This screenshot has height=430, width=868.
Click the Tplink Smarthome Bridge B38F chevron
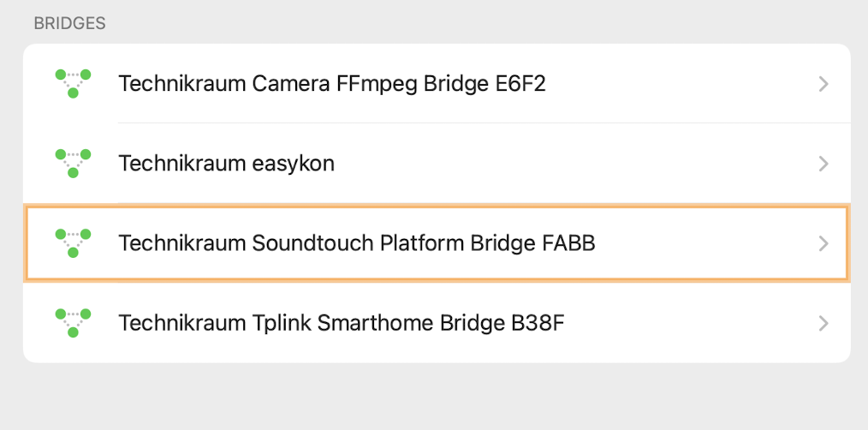point(823,324)
